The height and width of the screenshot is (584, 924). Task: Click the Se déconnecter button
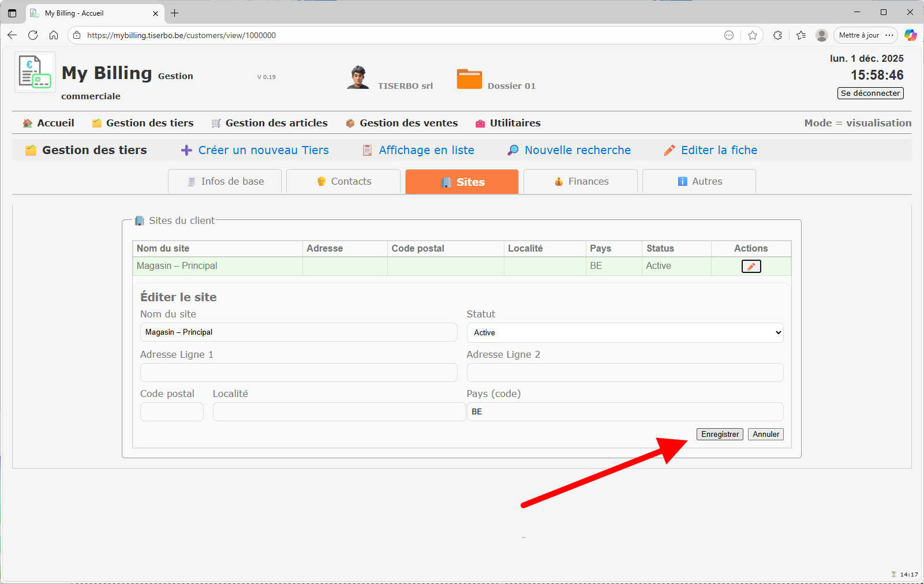(x=870, y=93)
